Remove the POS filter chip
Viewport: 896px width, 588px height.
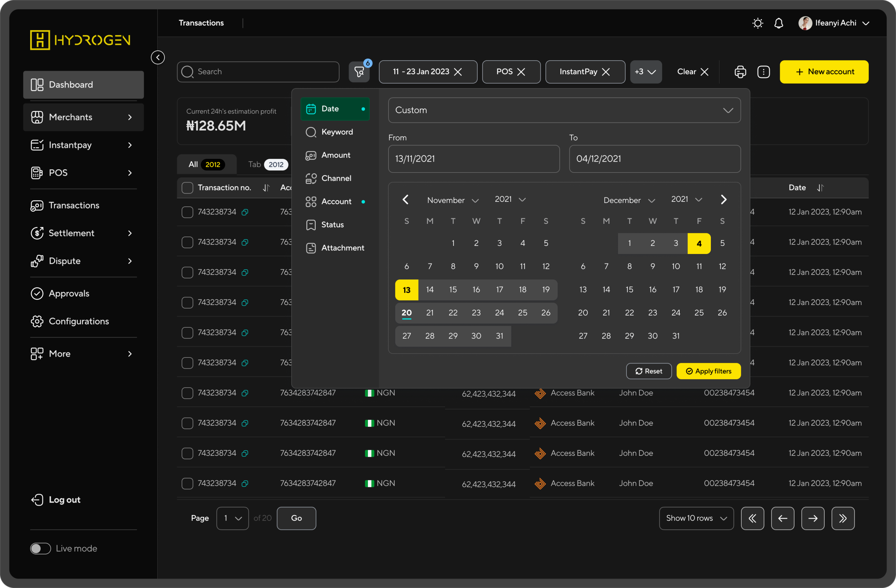(521, 72)
